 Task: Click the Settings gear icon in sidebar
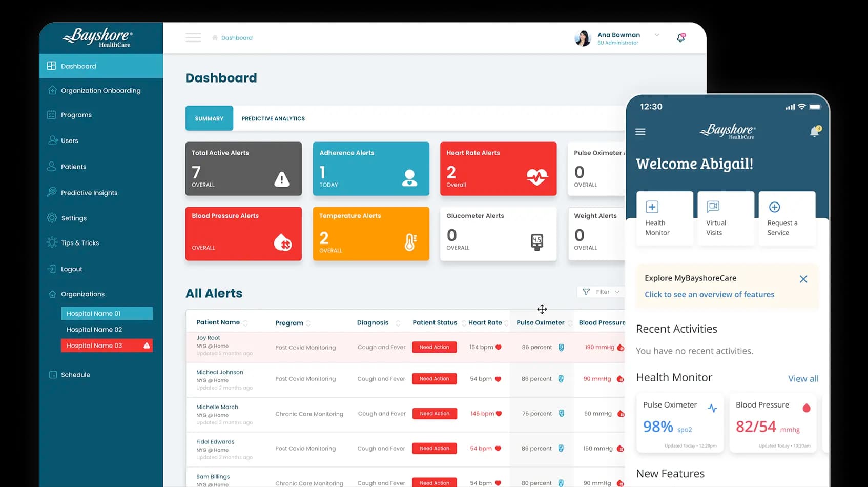(52, 218)
